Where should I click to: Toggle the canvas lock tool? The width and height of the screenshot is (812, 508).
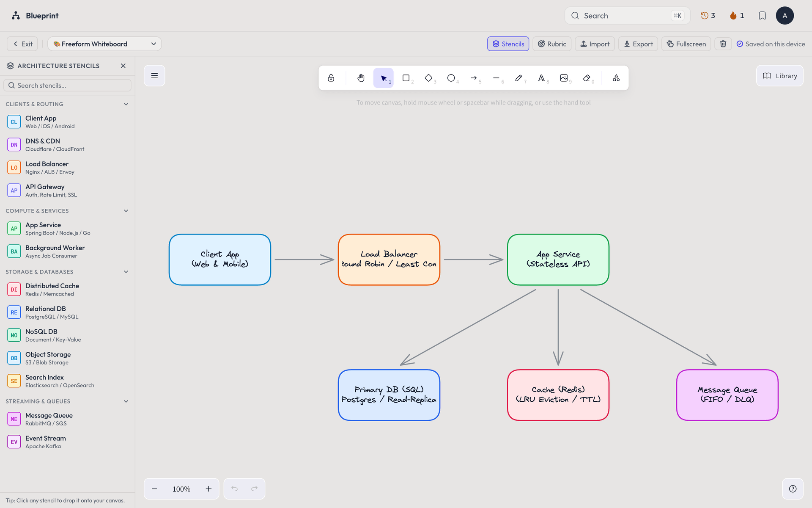tap(331, 78)
